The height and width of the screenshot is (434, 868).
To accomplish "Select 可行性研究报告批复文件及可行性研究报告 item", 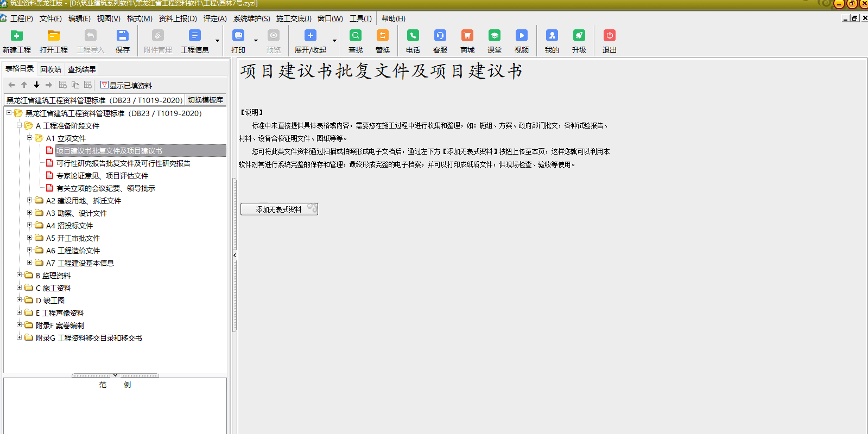I will tap(123, 163).
